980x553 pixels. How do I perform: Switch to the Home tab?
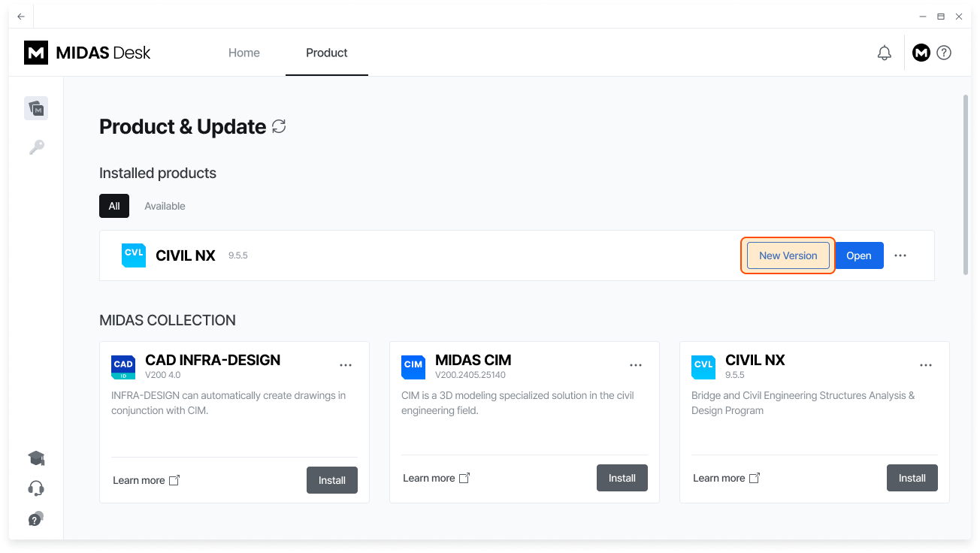(244, 53)
